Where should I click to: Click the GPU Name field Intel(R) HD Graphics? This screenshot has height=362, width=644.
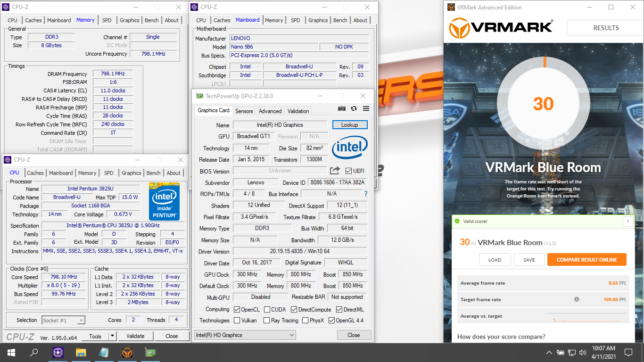[280, 125]
